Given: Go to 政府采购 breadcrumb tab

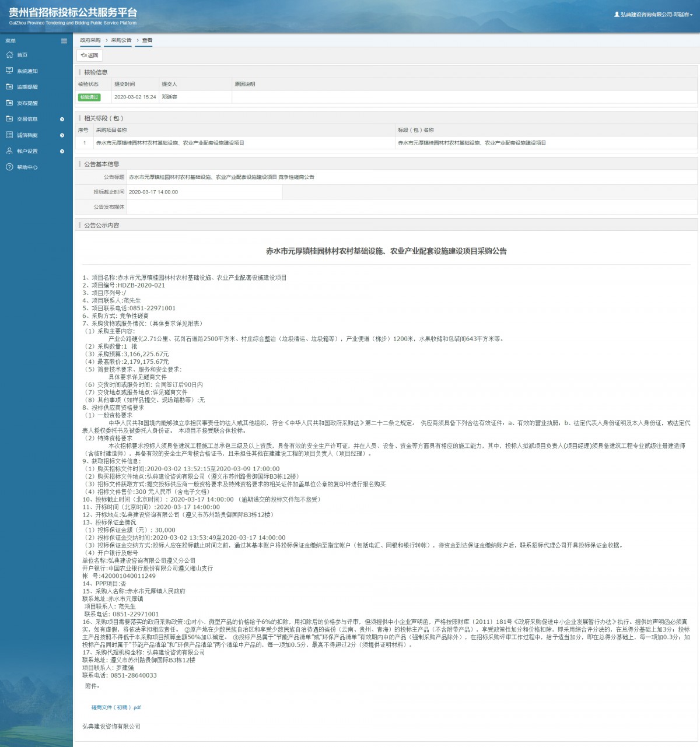Looking at the screenshot, I should coord(90,40).
